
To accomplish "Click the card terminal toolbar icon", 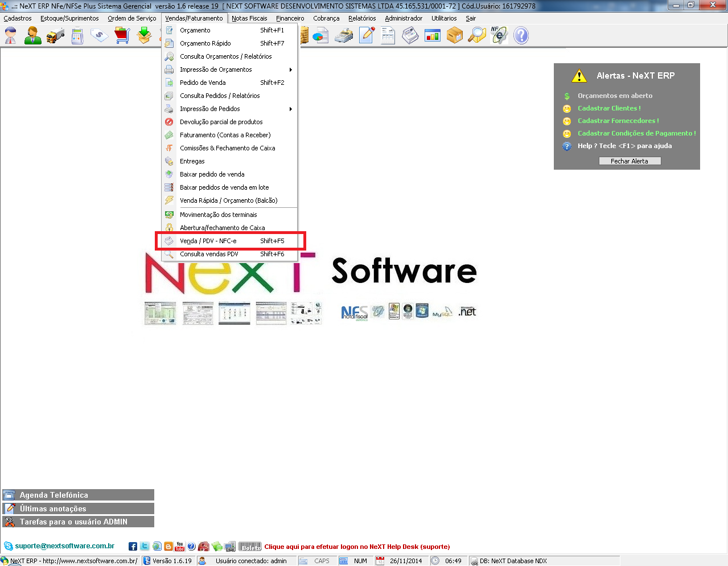I will [344, 36].
